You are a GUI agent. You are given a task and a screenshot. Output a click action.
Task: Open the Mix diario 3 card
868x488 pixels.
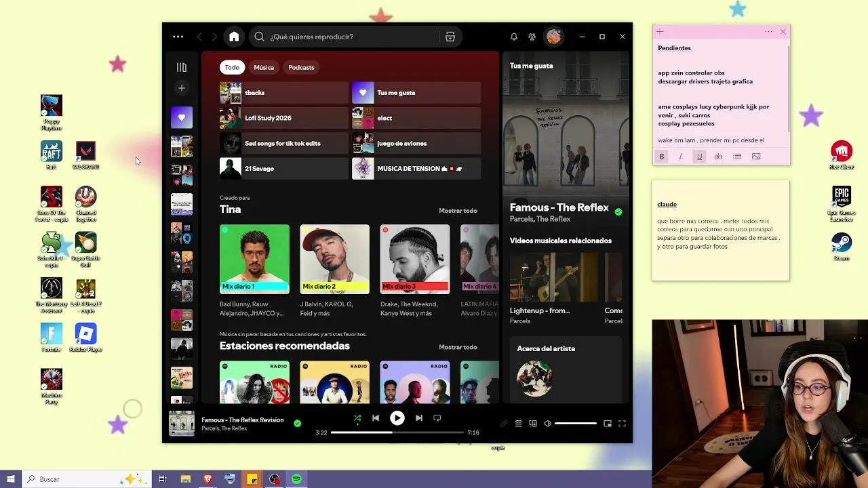pos(415,271)
